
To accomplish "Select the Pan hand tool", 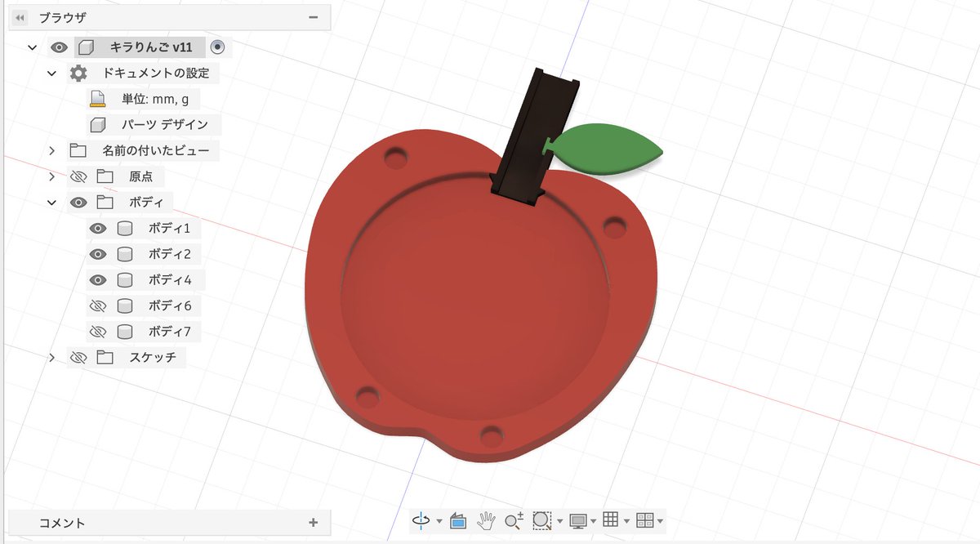I will [x=486, y=520].
